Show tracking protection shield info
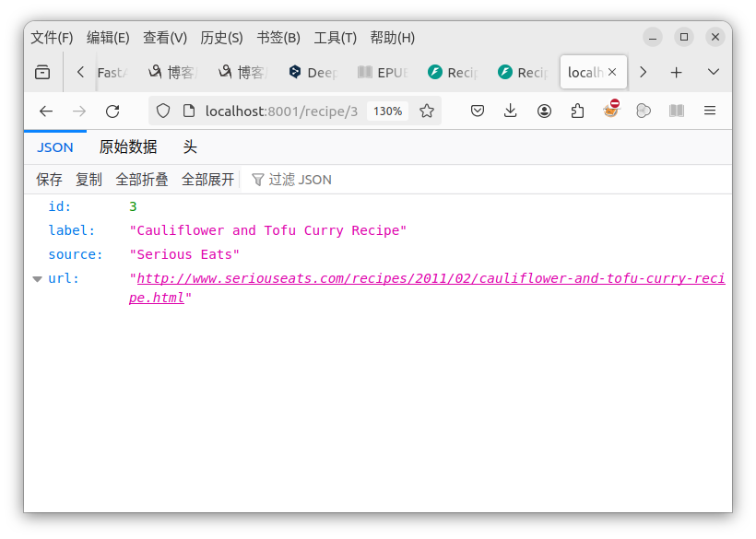 click(163, 111)
